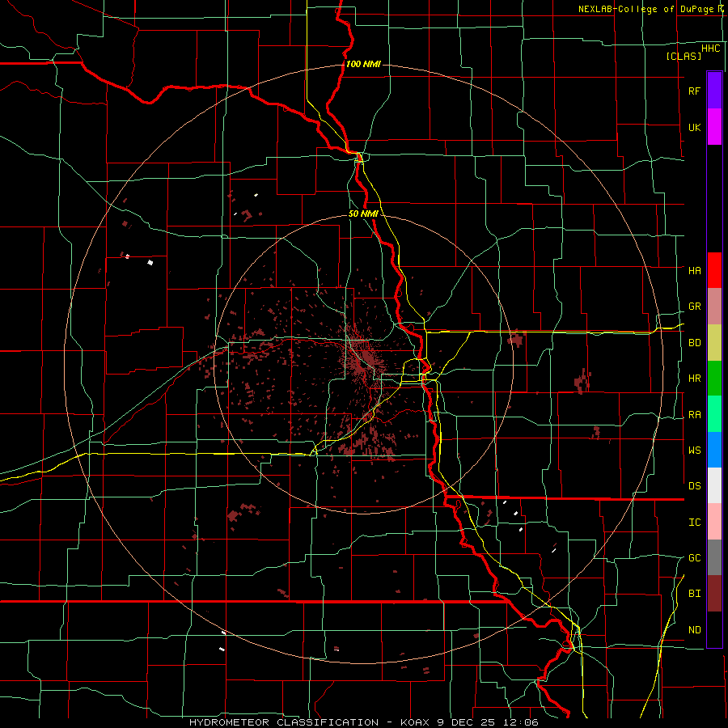Click the light pink IC legend swatch
The width and height of the screenshot is (728, 728).
click(x=714, y=522)
